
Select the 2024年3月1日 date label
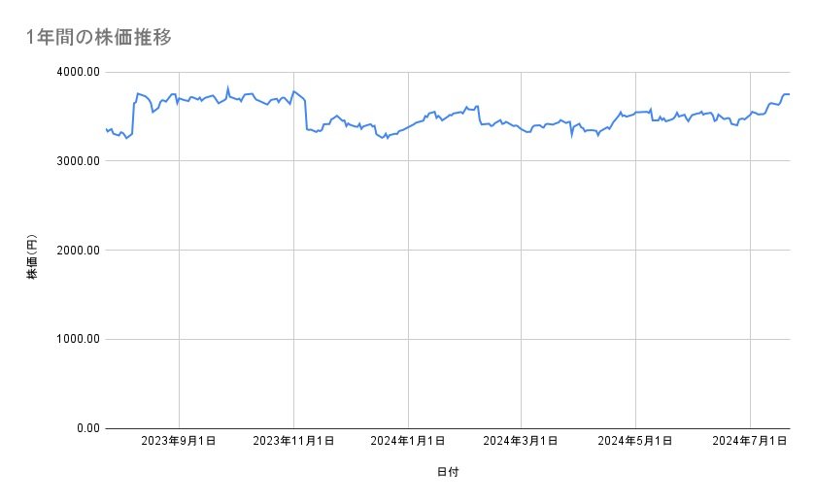coord(522,442)
